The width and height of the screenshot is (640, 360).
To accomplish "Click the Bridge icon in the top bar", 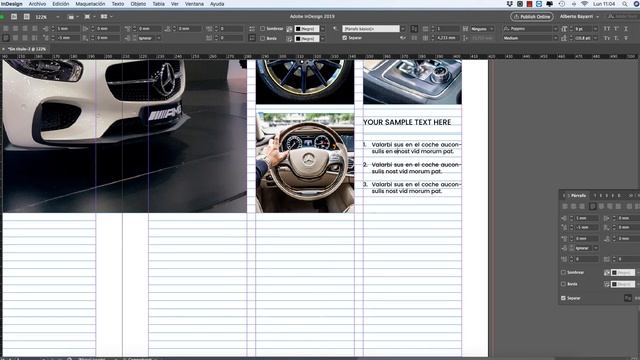I will 14,17.
